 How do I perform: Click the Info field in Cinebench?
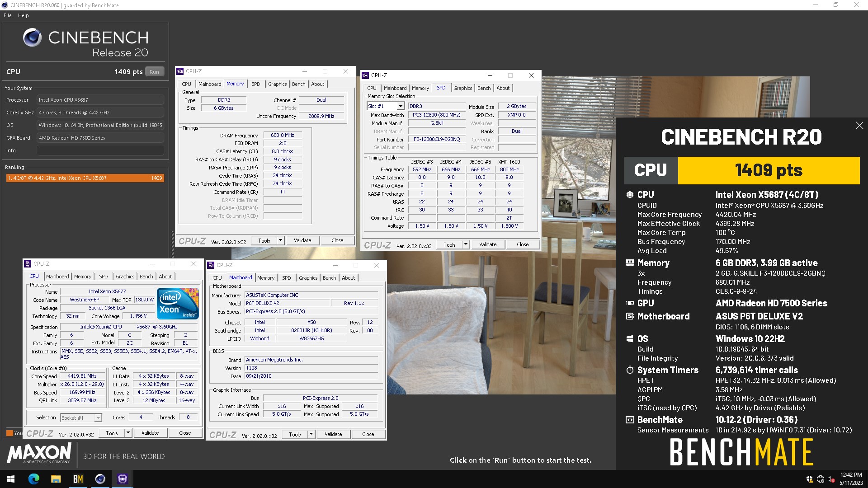click(x=100, y=150)
